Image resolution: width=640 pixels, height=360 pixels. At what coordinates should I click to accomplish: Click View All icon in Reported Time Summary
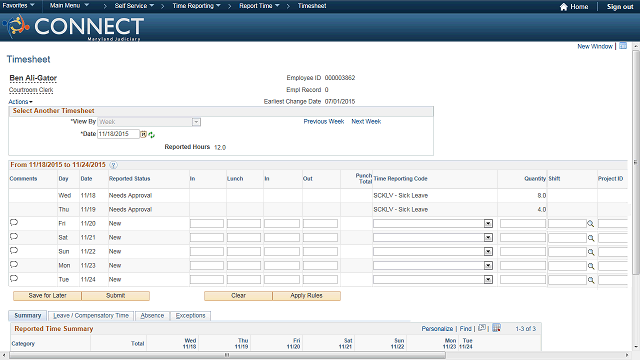coord(482,328)
